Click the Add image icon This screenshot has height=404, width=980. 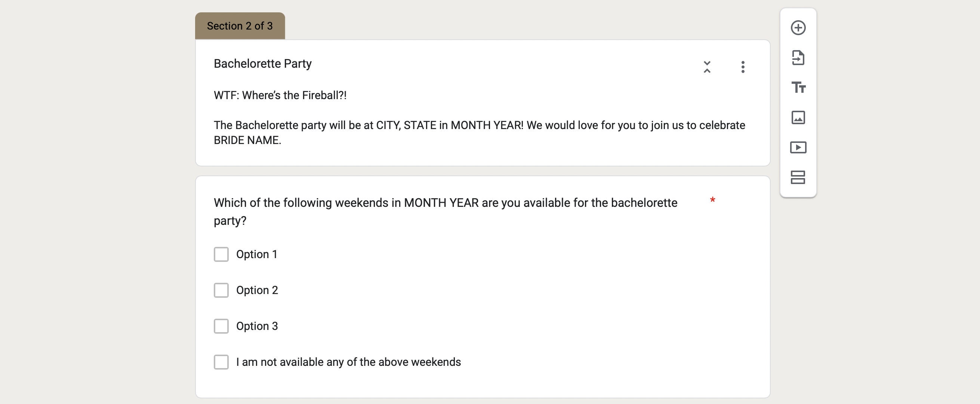798,118
